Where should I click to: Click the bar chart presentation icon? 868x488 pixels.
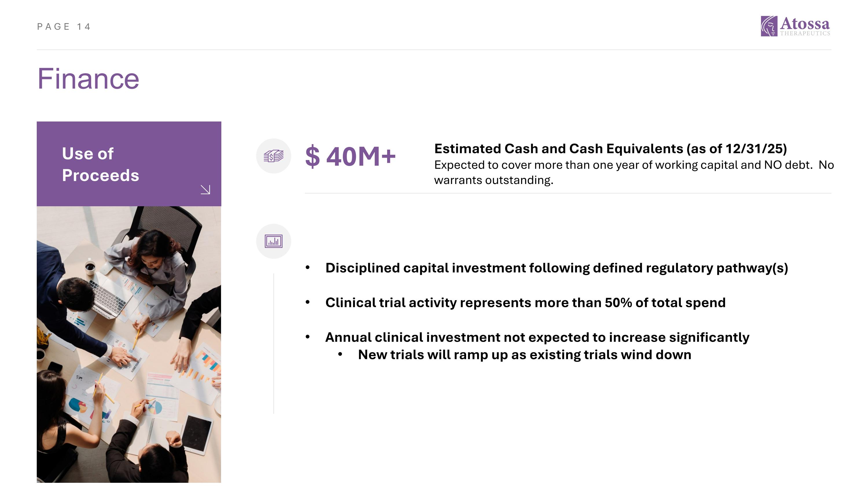[273, 241]
